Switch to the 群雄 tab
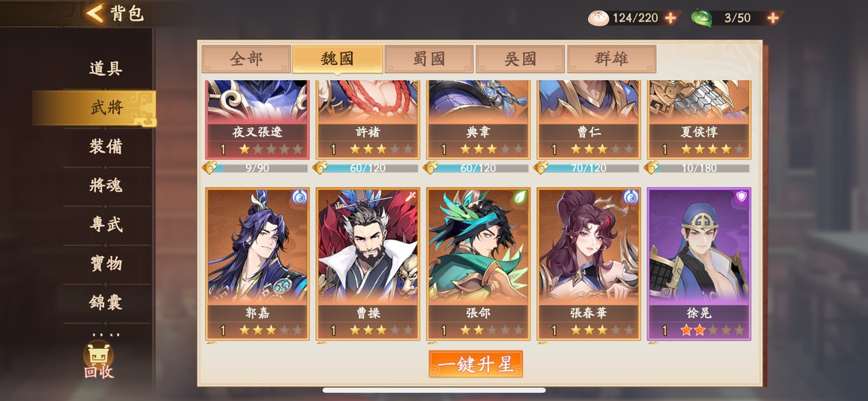The image size is (868, 401). pyautogui.click(x=611, y=59)
